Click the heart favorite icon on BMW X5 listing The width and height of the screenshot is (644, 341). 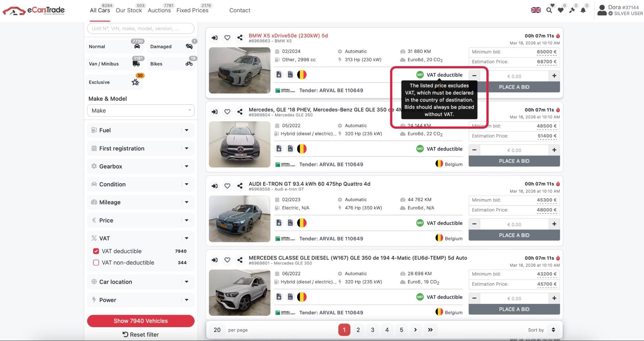pyautogui.click(x=227, y=38)
